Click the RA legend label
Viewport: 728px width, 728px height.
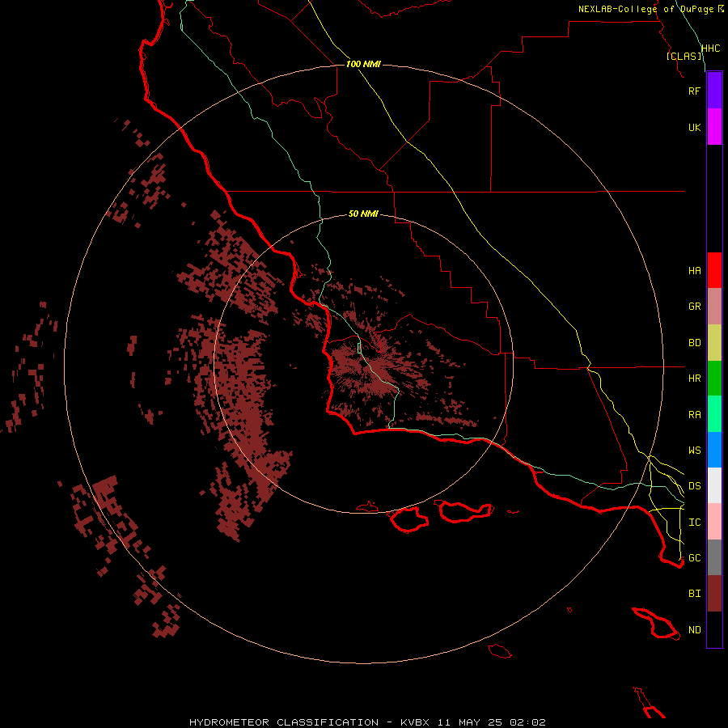[x=694, y=414]
